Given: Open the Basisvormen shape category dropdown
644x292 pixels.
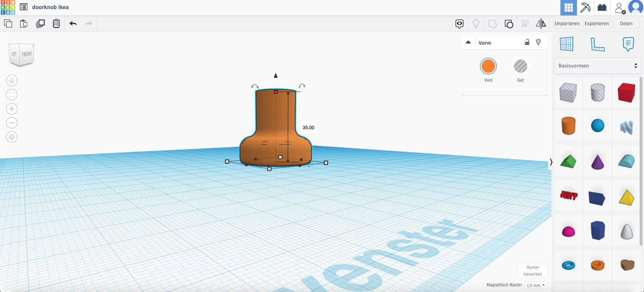Looking at the screenshot, I should click(597, 66).
